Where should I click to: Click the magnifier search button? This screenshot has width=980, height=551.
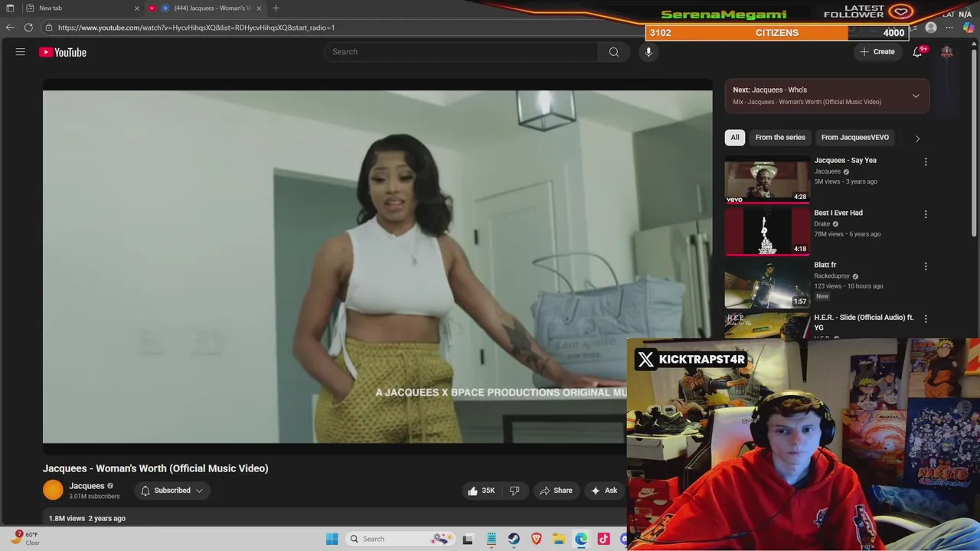(x=614, y=52)
